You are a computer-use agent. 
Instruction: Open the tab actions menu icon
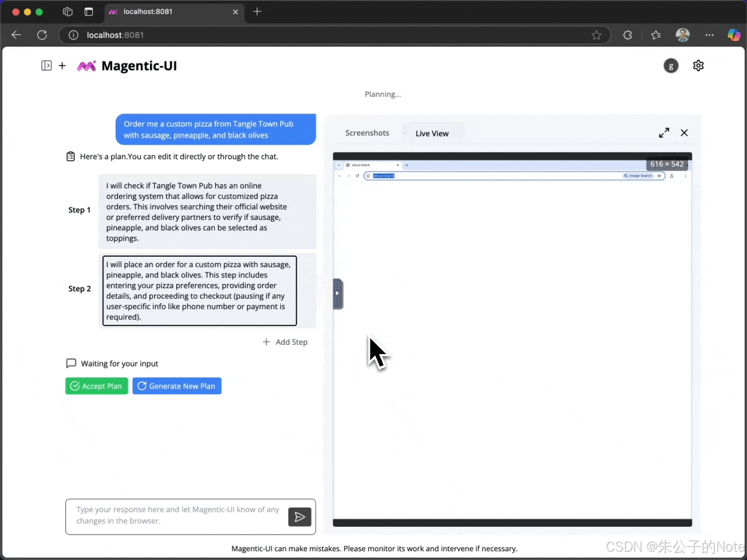tap(89, 11)
